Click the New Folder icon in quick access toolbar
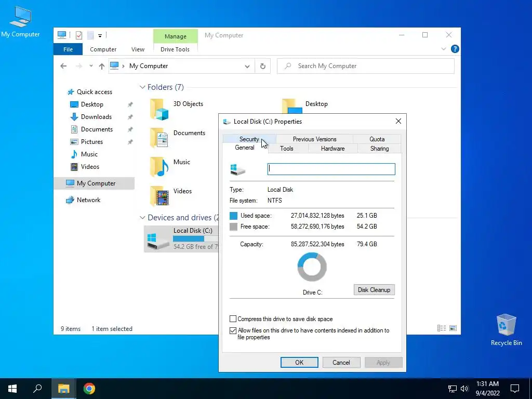This screenshot has width=532, height=399. coord(90,35)
